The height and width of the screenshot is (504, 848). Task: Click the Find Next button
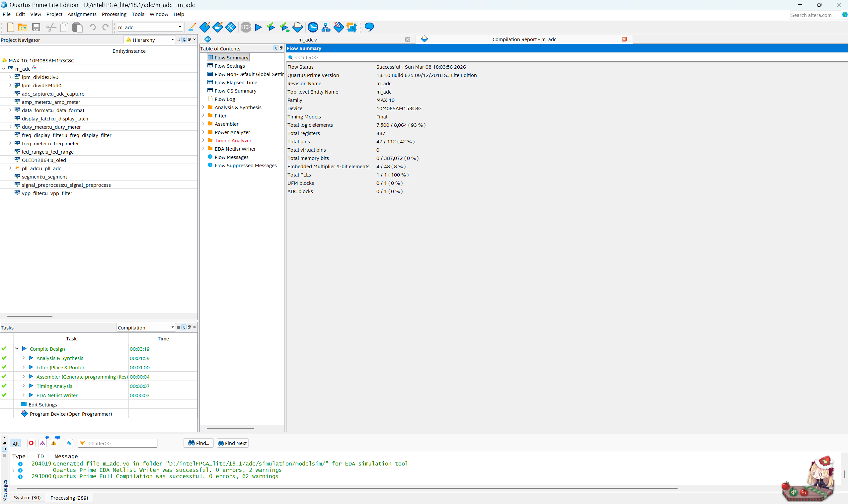coord(233,443)
